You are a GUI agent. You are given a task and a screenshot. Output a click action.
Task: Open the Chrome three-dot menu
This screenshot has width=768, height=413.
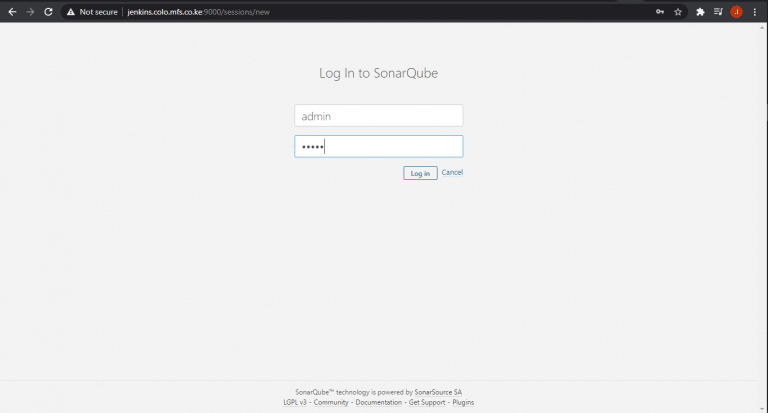[755, 12]
